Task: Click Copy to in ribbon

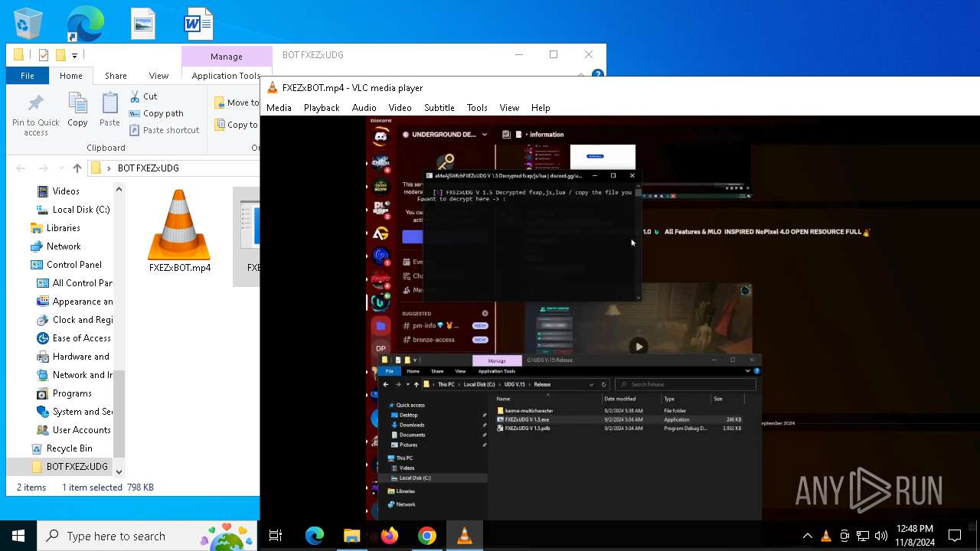Action: [x=236, y=125]
